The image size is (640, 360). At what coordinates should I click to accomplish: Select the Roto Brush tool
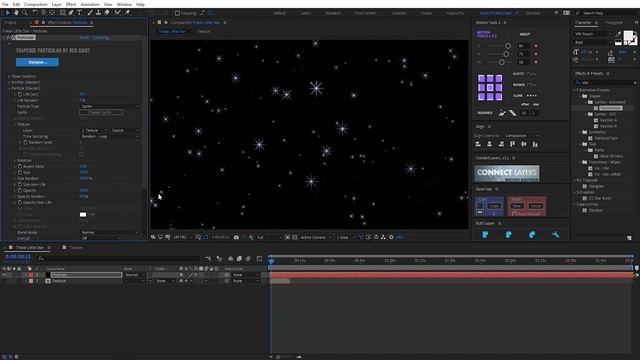(118, 13)
